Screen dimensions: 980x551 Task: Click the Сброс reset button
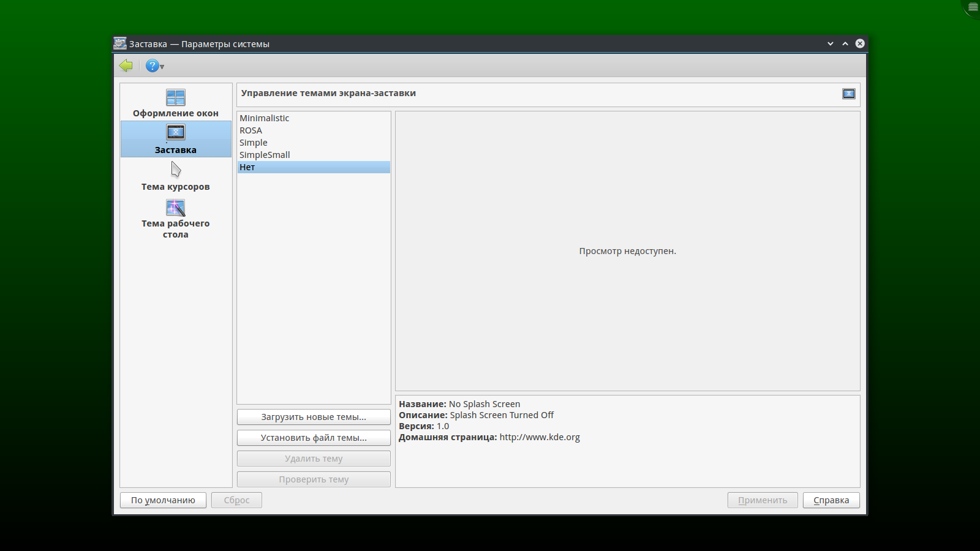pyautogui.click(x=236, y=500)
